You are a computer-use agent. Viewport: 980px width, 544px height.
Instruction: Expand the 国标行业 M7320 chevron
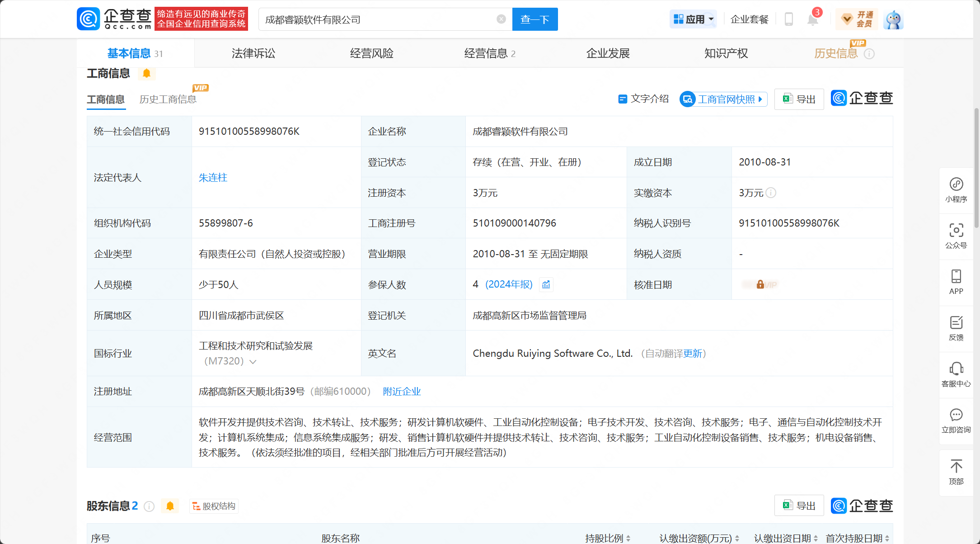coord(253,361)
